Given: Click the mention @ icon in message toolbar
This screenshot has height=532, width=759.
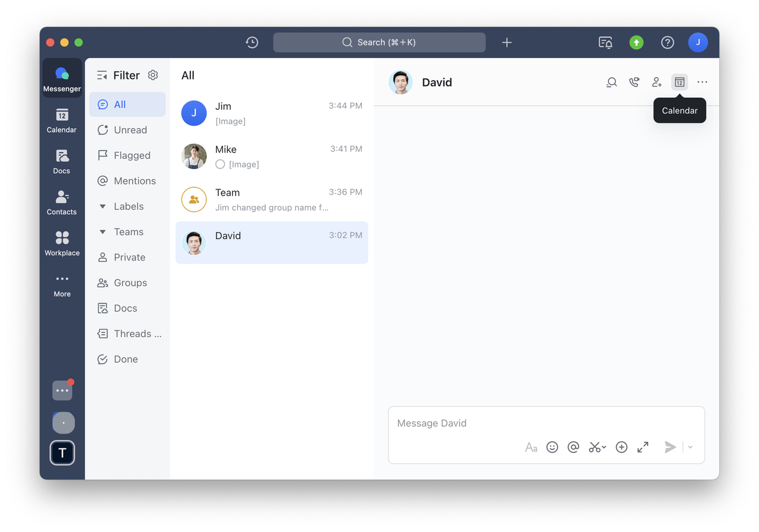Looking at the screenshot, I should [573, 447].
